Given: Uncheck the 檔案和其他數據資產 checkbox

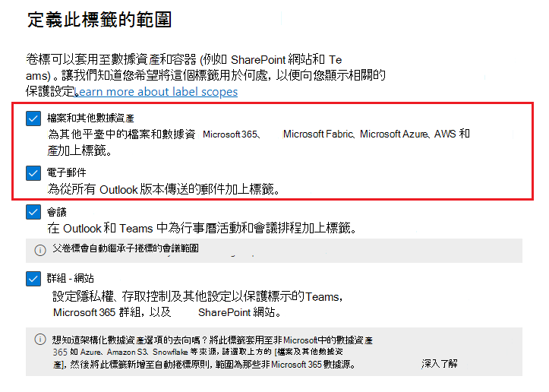Looking at the screenshot, I should (33, 119).
